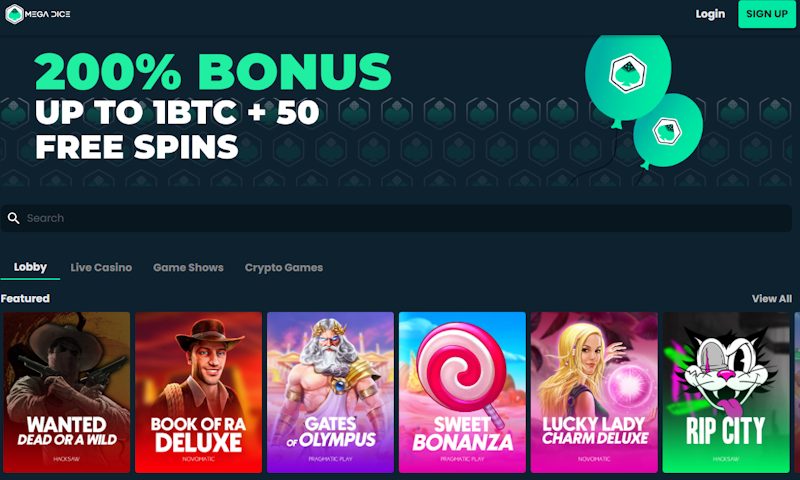
Task: Go to the Crypto Games tab
Action: coord(284,267)
